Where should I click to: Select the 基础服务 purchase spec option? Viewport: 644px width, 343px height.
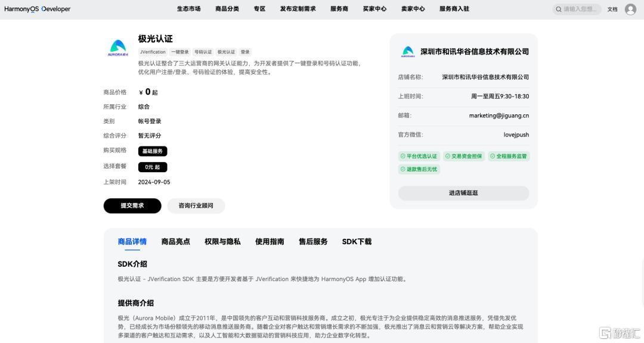pyautogui.click(x=153, y=151)
